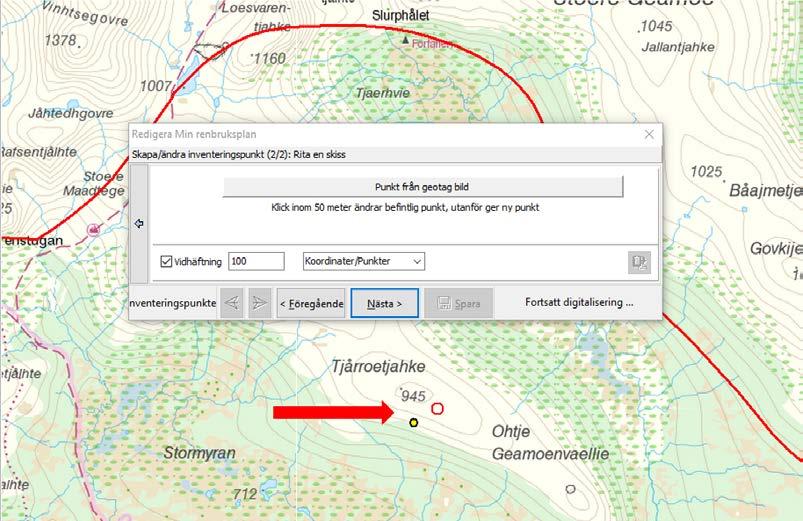This screenshot has height=521, width=803.
Task: Click the blue back arrow in dialog sidebar
Action: click(x=139, y=224)
